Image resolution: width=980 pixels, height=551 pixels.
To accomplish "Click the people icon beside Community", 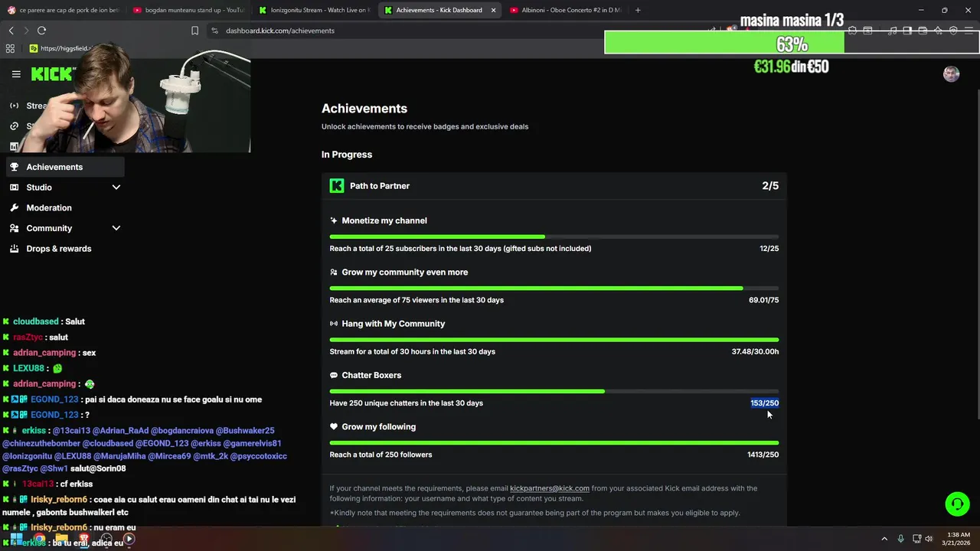I will (14, 228).
